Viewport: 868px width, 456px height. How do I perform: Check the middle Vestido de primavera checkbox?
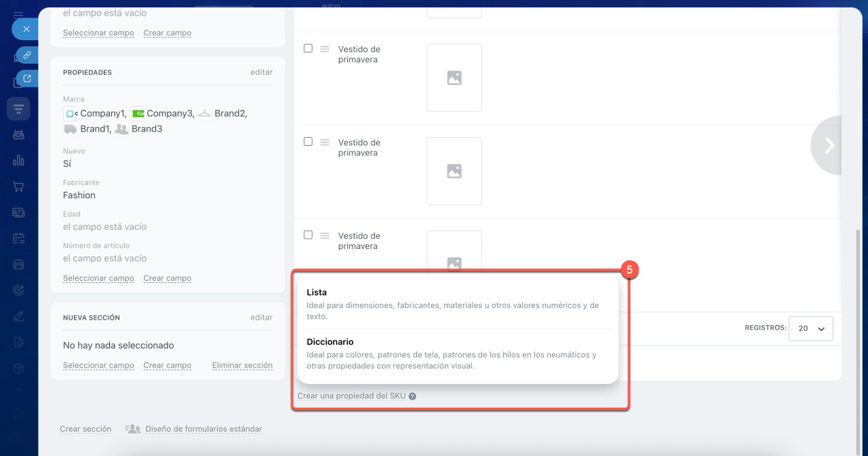pyautogui.click(x=308, y=142)
